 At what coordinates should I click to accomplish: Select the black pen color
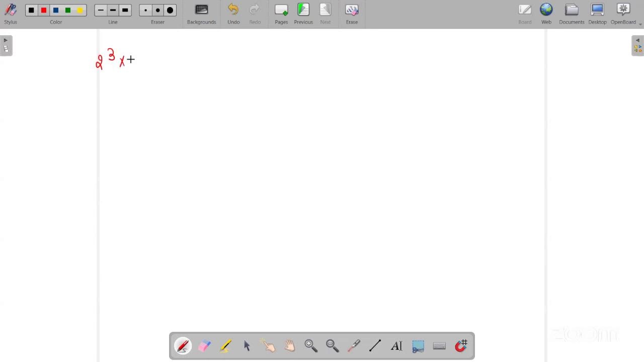pos(31,10)
